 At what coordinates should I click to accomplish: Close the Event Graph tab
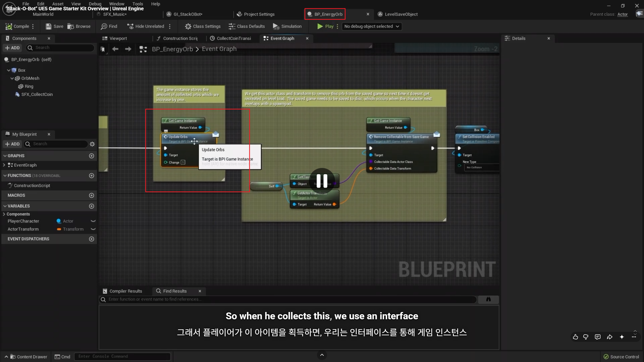307,38
